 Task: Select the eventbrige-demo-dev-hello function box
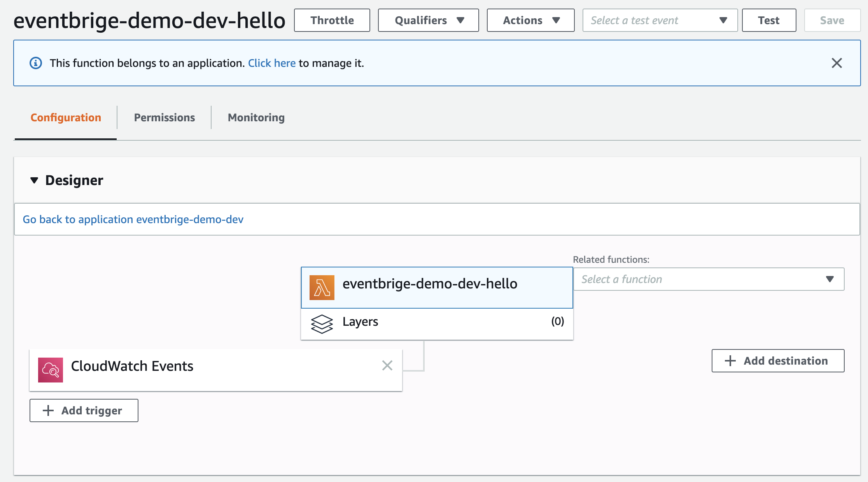point(437,288)
